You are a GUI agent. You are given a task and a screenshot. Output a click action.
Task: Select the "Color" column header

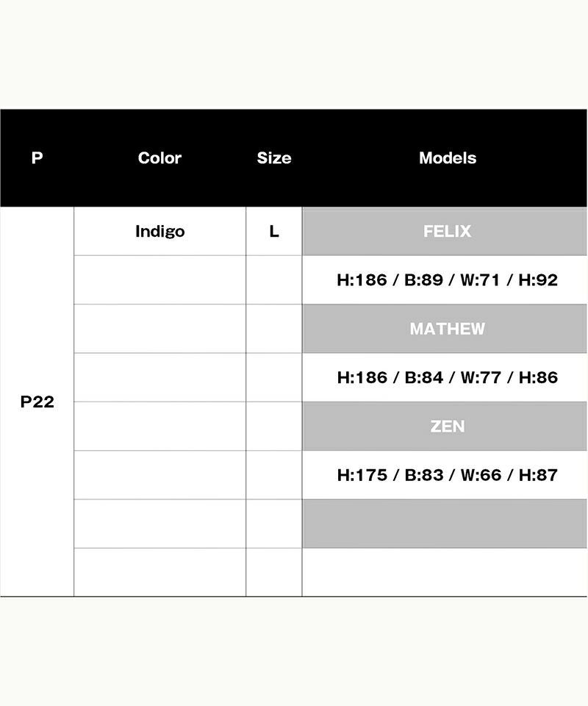159,158
